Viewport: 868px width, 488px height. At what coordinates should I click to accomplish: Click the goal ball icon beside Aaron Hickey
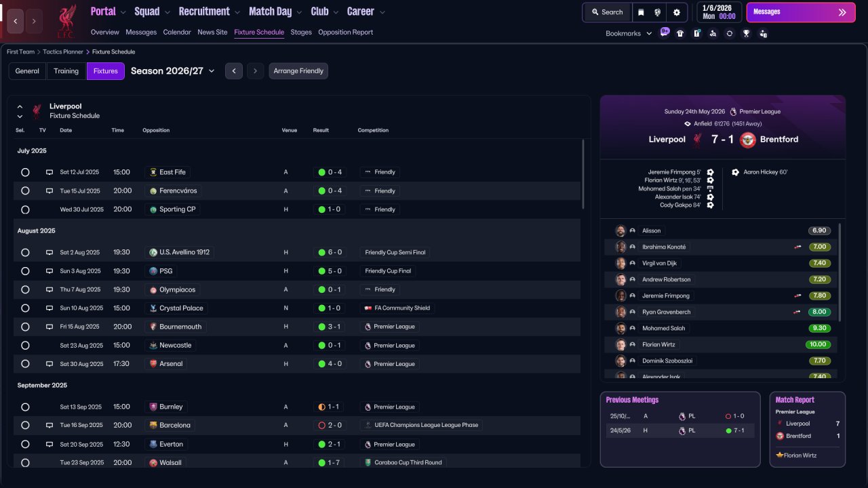point(735,172)
